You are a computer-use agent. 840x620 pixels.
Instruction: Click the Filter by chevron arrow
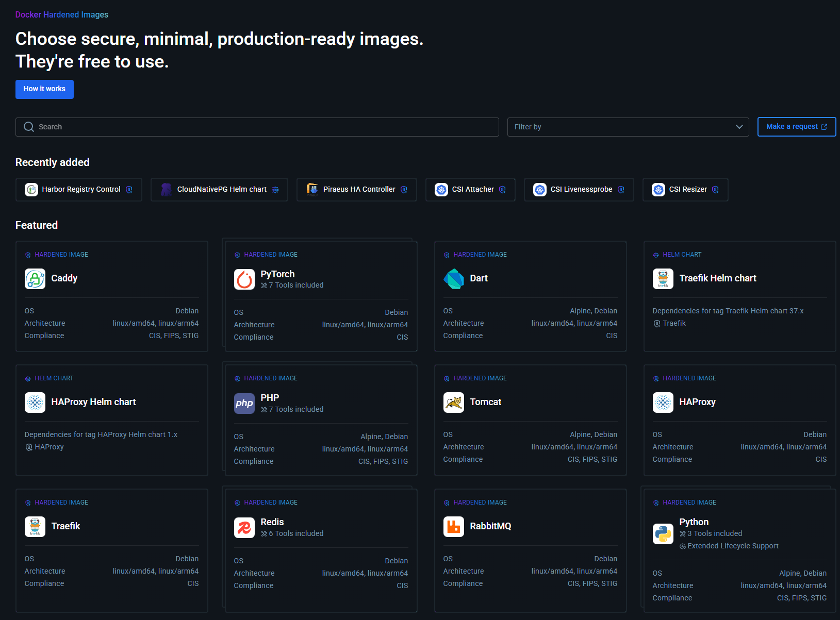coord(739,127)
